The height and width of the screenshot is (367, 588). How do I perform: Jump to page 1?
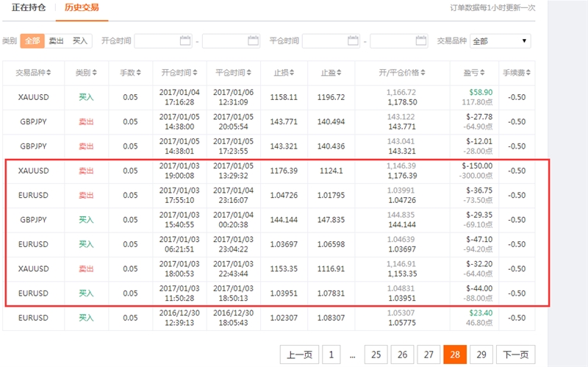coord(331,354)
